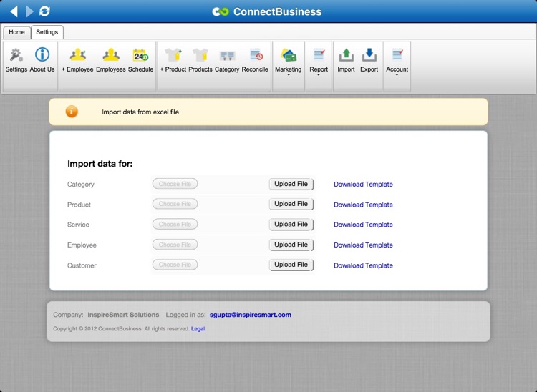537x392 pixels.
Task: Click the Import toolbar icon
Action: [x=347, y=55]
